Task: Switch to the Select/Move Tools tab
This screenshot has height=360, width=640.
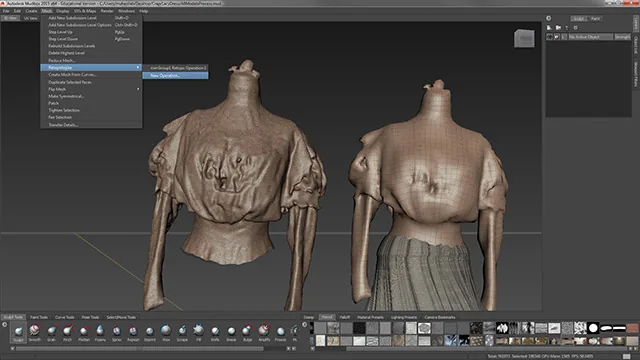Action: coord(121,317)
